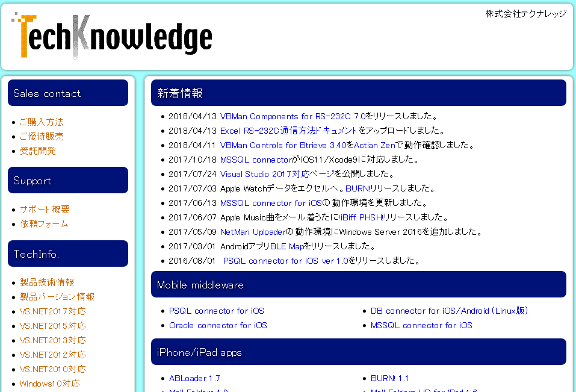Open the ご購入方法 link
Screen dimensions: 576x392
(42, 122)
